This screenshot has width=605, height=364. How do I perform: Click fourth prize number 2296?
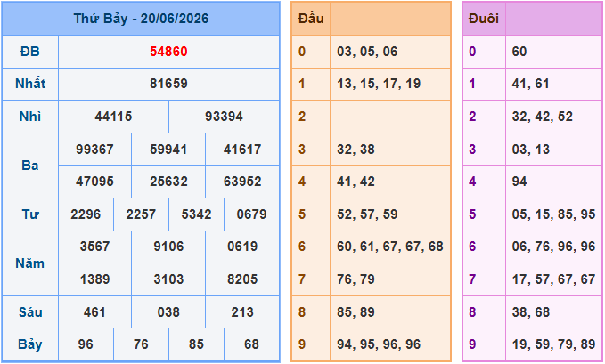pyautogui.click(x=86, y=214)
